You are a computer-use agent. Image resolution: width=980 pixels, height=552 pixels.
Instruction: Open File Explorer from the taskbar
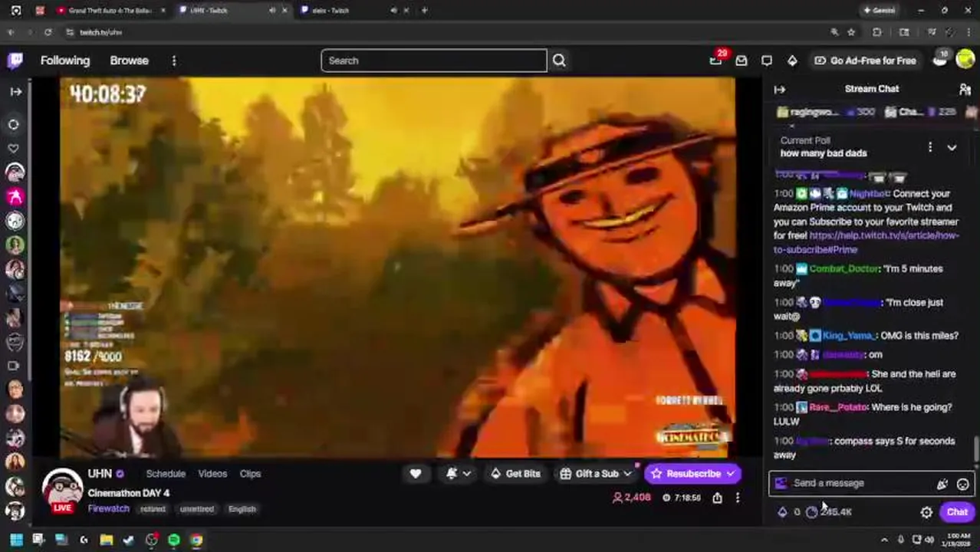pyautogui.click(x=106, y=540)
